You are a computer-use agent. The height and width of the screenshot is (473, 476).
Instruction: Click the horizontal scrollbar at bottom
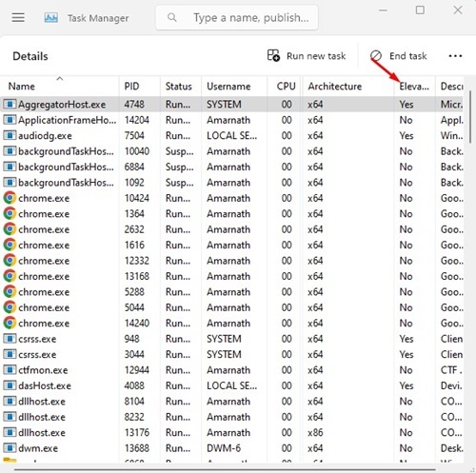coord(225,469)
